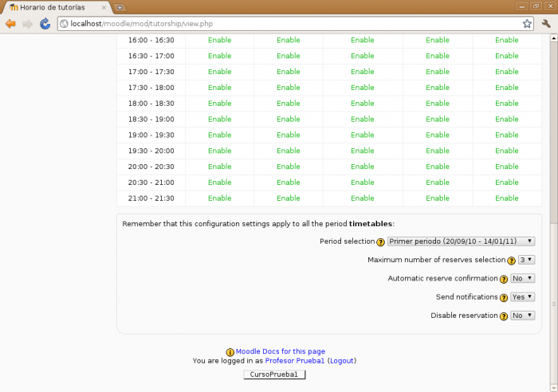
Task: Enable third column slot at 20:30 - 21:00
Action: (x=362, y=182)
